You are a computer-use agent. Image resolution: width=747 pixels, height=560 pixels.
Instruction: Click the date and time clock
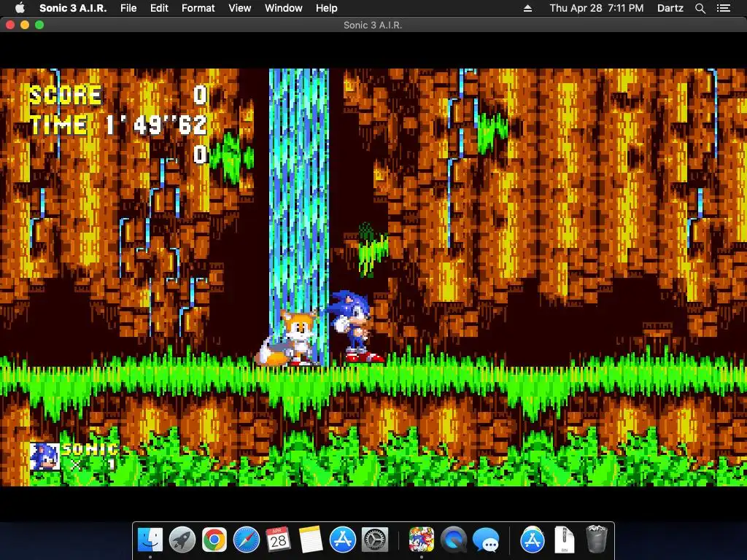(x=597, y=8)
